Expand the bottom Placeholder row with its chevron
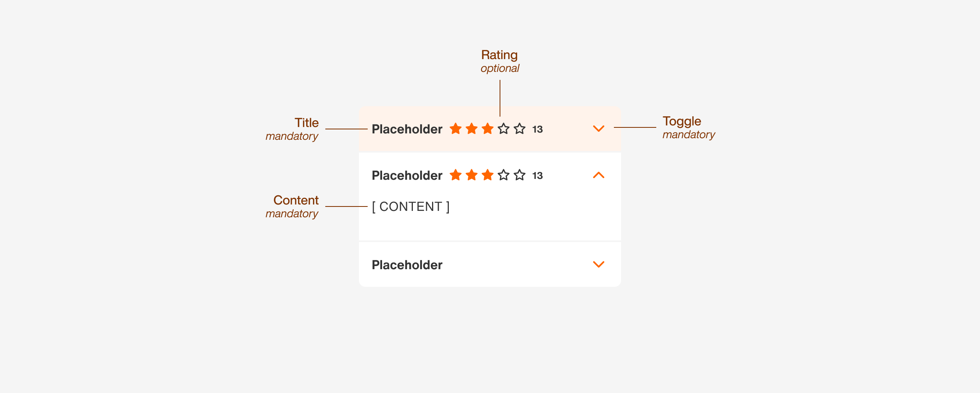The height and width of the screenshot is (393, 980). 598,264
